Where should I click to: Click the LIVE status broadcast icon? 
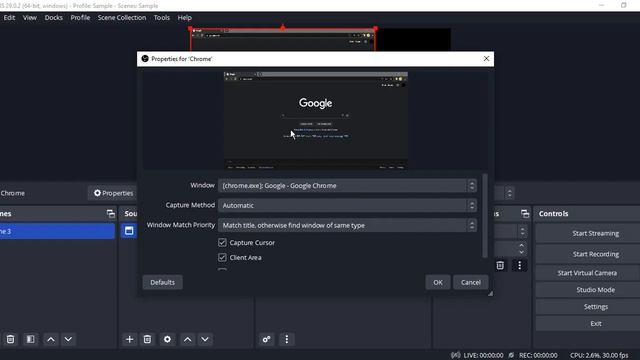tap(456, 355)
